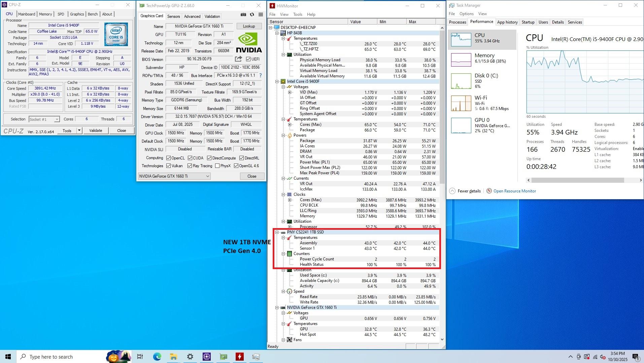The image size is (644, 363).
Task: Open the Task Manager Options menu
Action: click(466, 14)
